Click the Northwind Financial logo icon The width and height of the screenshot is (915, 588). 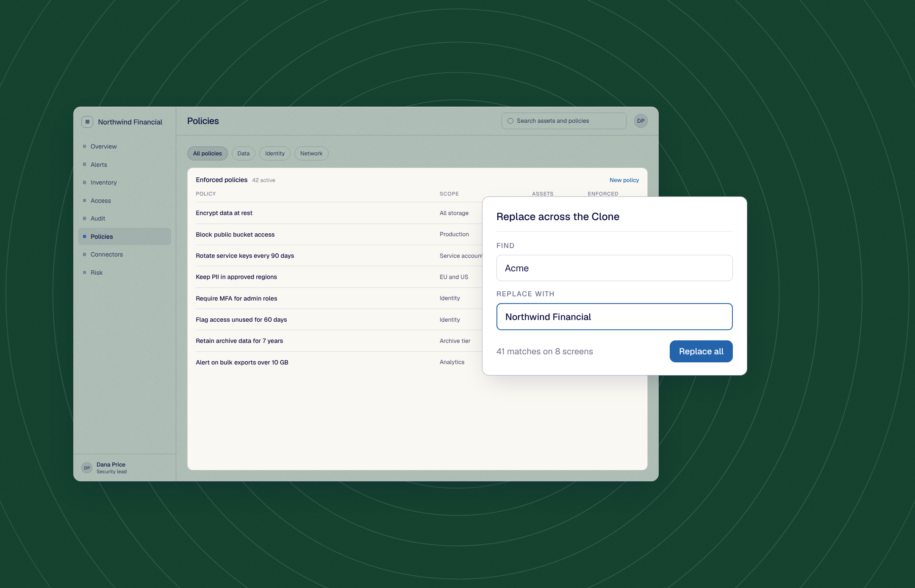[x=87, y=122]
